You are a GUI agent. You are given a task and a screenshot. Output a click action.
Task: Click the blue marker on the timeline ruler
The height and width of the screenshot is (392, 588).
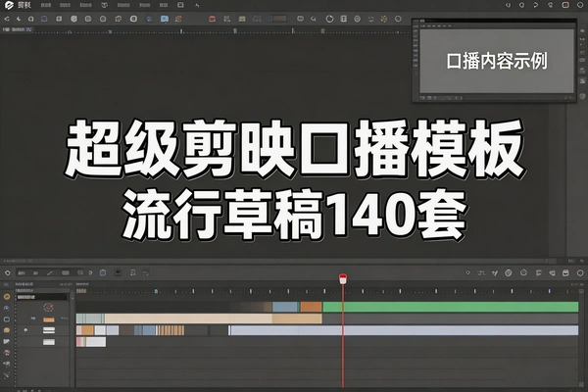155,291
